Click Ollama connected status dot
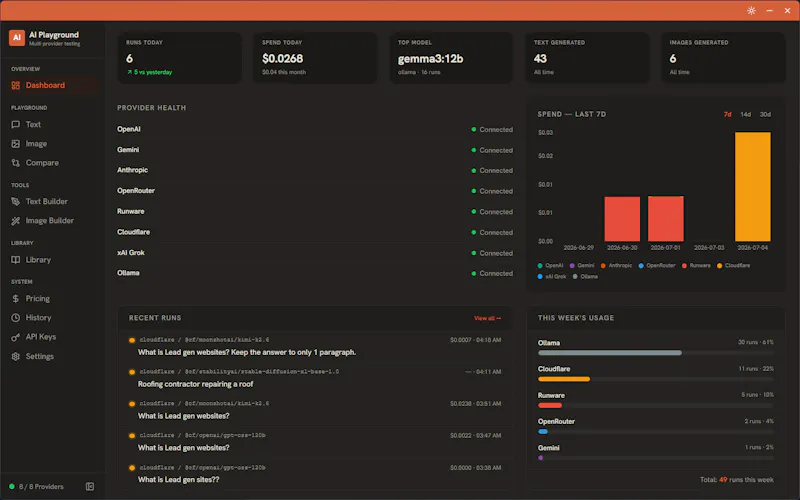 [x=474, y=273]
